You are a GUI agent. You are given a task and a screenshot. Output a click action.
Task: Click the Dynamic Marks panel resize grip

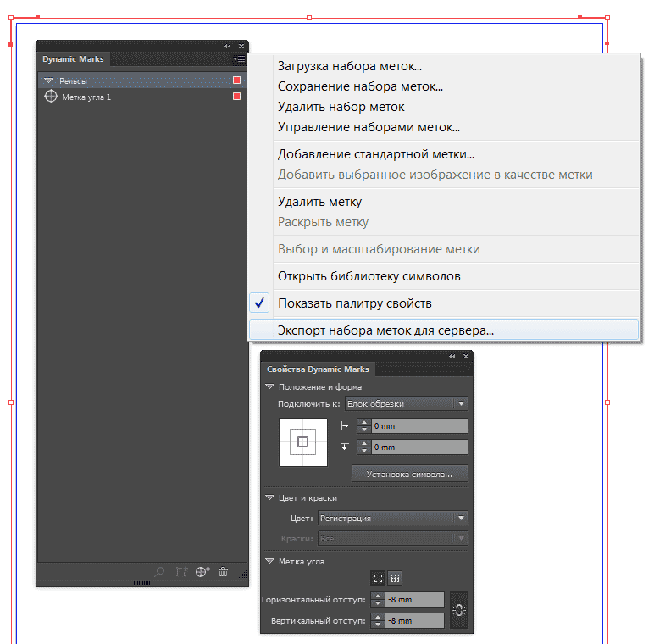243,575
